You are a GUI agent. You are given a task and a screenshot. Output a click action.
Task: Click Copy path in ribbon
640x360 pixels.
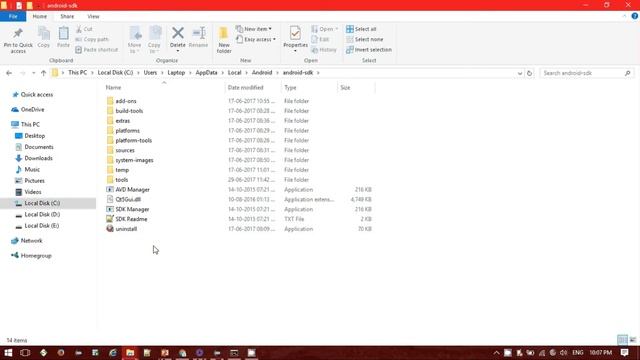point(92,39)
